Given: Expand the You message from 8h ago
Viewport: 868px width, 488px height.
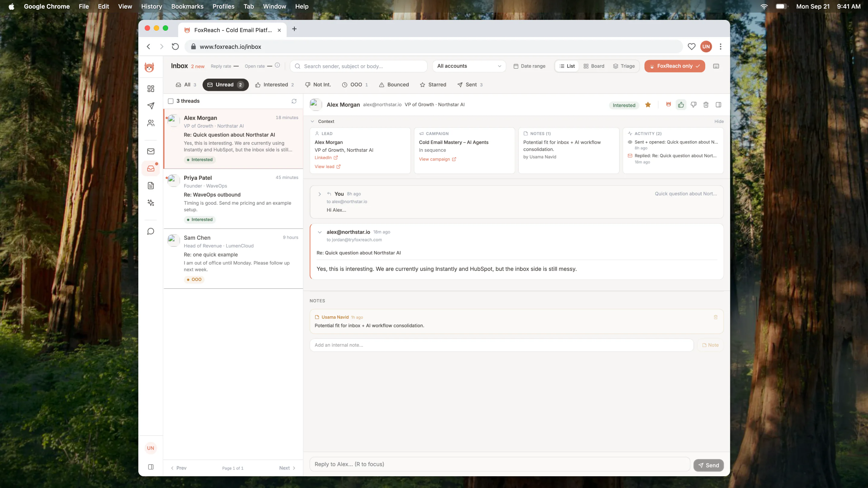Looking at the screenshot, I should click(x=319, y=194).
